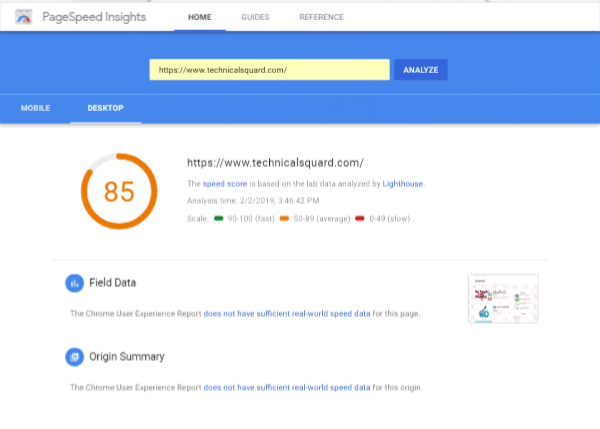Open the GUIDES tab
The width and height of the screenshot is (600, 429).
pos(255,17)
